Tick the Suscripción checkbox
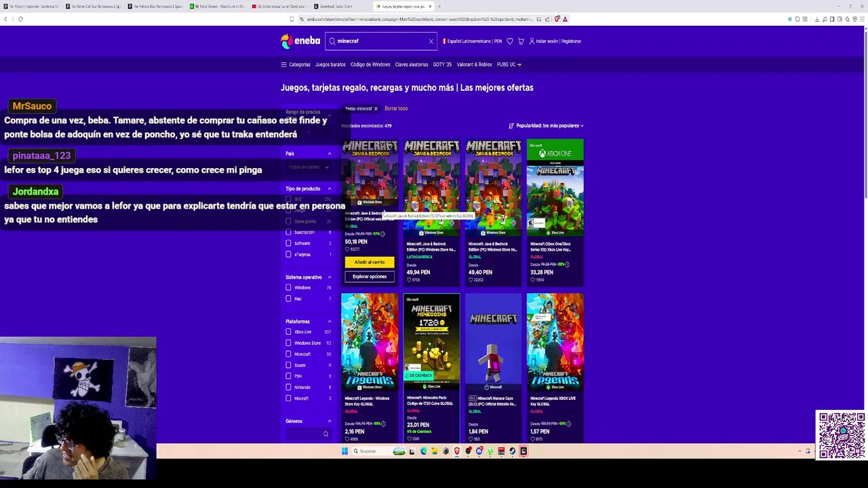Image resolution: width=868 pixels, height=488 pixels. point(288,232)
